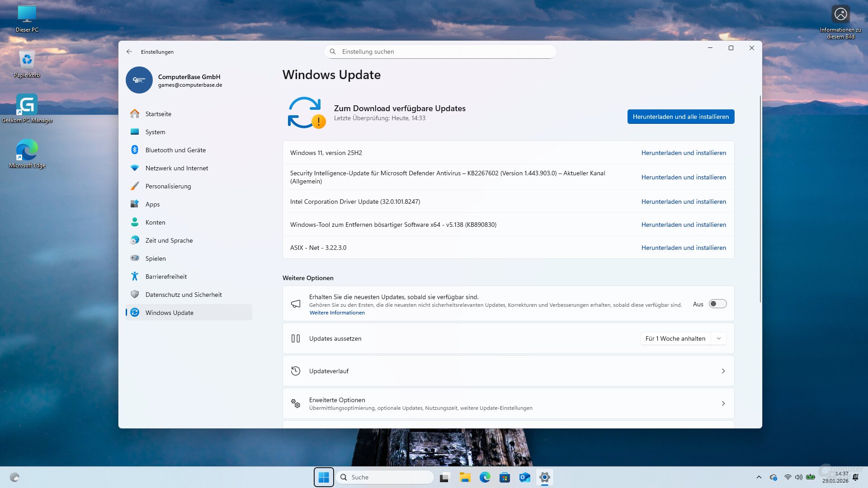
Task: Open Netzwerk und Internet via the globe icon
Action: [135, 168]
